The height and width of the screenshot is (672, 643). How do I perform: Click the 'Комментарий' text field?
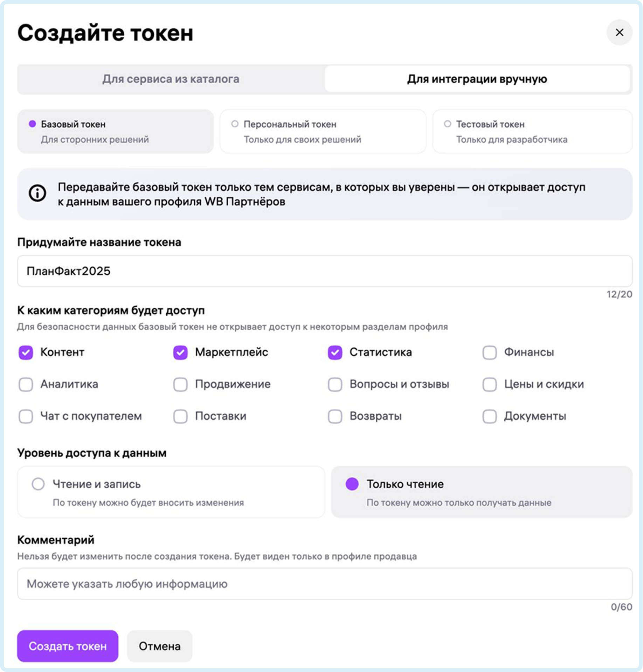(x=324, y=584)
